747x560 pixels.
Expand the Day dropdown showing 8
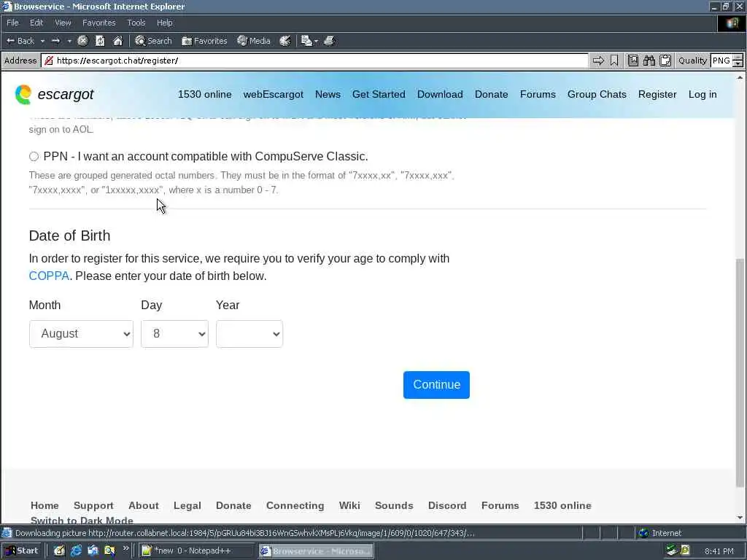175,334
